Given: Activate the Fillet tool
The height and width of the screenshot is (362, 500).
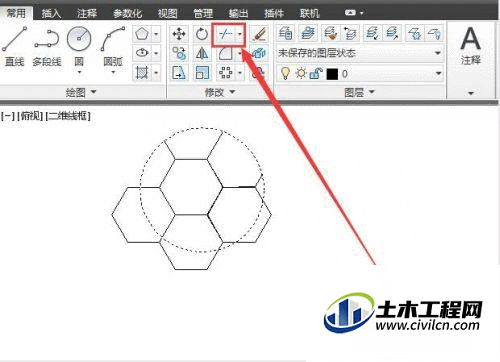Looking at the screenshot, I should (x=225, y=53).
